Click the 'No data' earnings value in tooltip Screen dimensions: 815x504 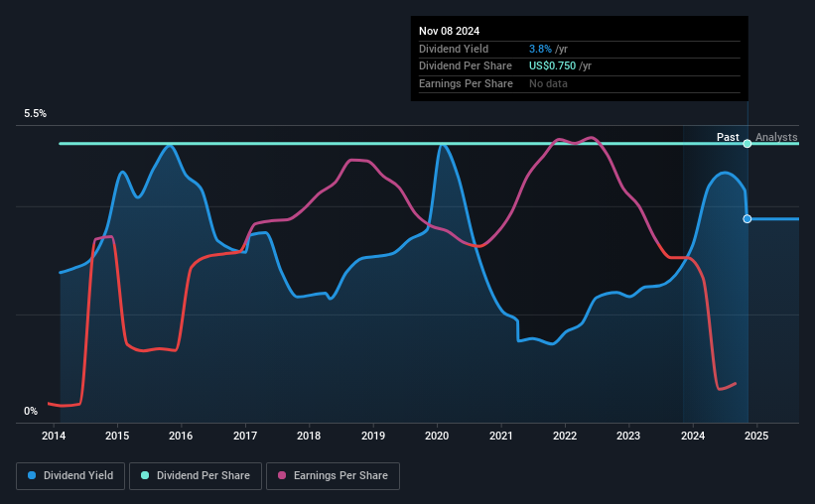pyautogui.click(x=548, y=83)
